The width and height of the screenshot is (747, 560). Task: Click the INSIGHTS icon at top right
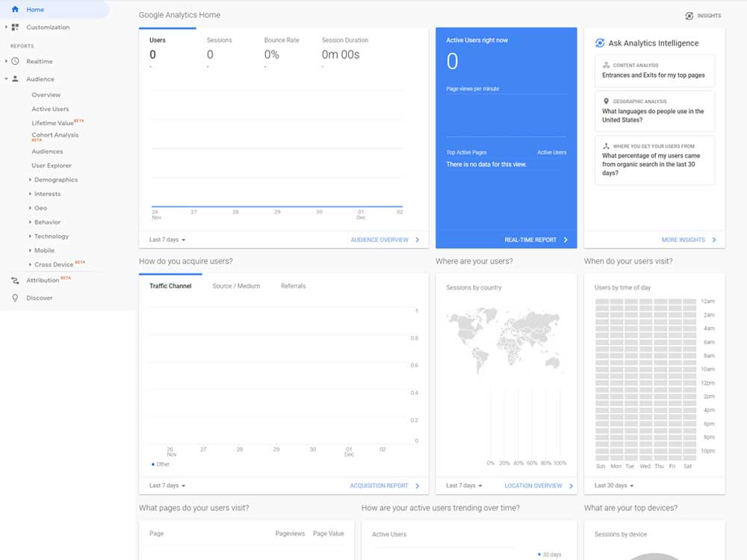(x=688, y=14)
